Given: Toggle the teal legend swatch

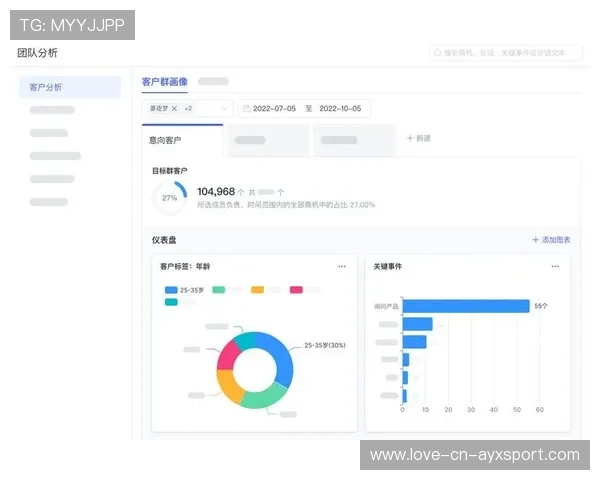Looking at the screenshot, I should [x=171, y=302].
